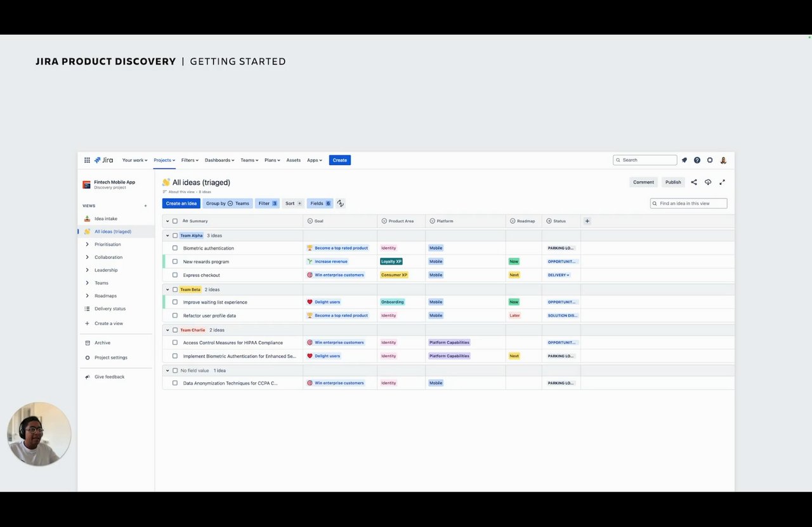
Task: Add a view with the Views plus icon
Action: coord(145,206)
